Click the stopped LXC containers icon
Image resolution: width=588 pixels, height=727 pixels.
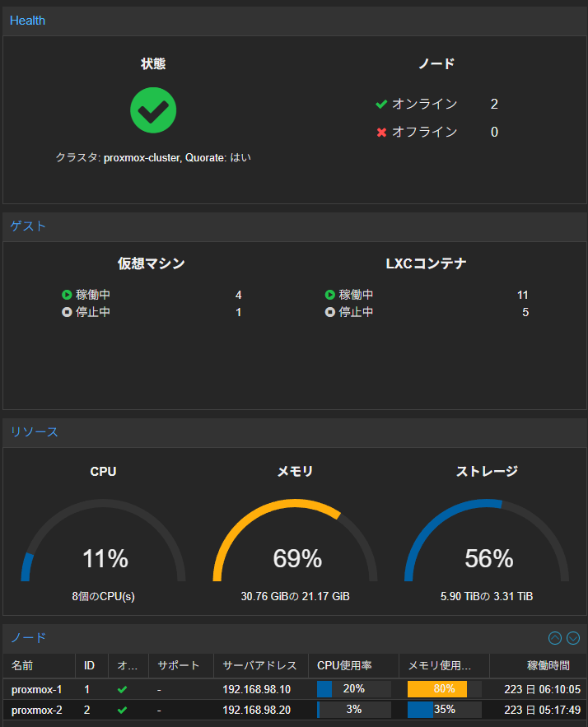tap(329, 311)
